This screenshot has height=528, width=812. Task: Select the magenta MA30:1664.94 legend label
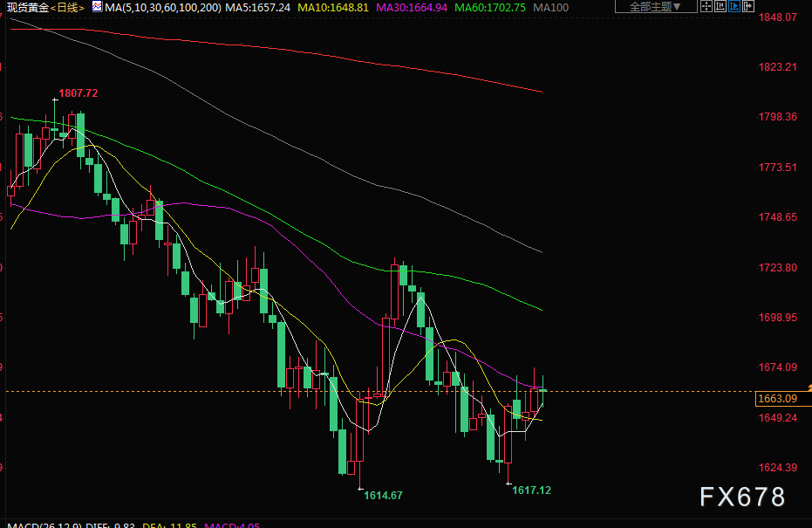click(x=412, y=7)
